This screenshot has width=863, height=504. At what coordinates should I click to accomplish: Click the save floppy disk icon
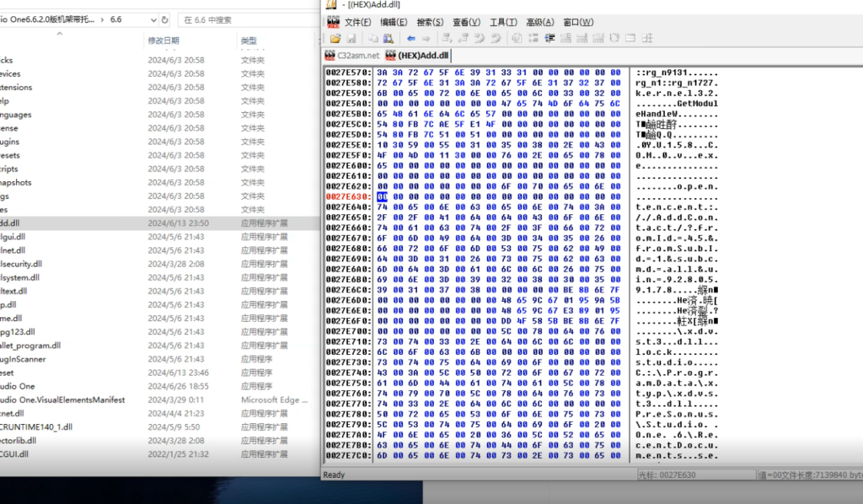[x=349, y=39]
